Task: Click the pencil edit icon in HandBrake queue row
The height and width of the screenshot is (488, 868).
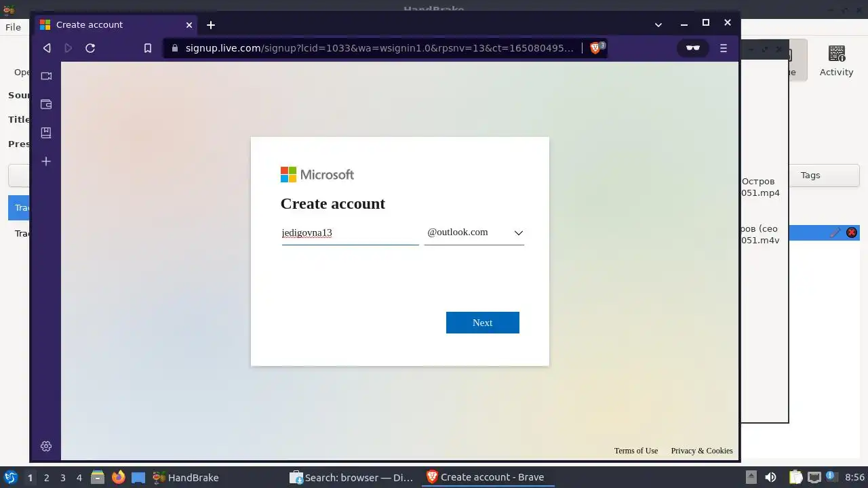Action: pos(835,232)
